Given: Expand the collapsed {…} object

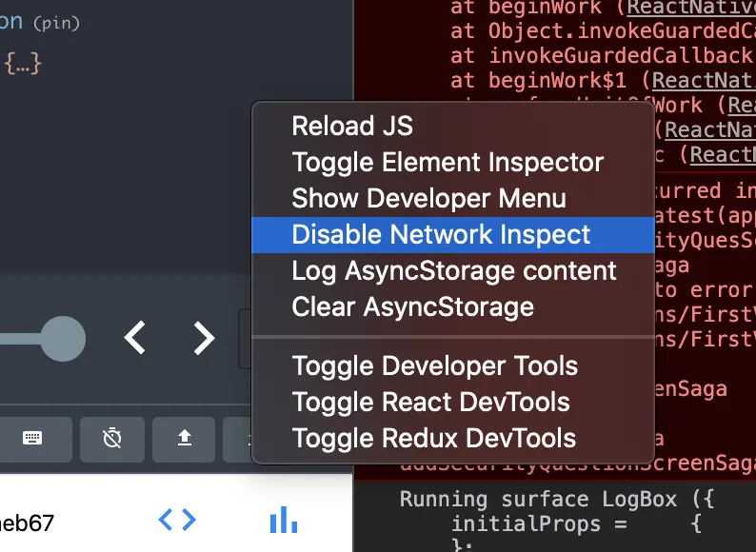Looking at the screenshot, I should [23, 64].
